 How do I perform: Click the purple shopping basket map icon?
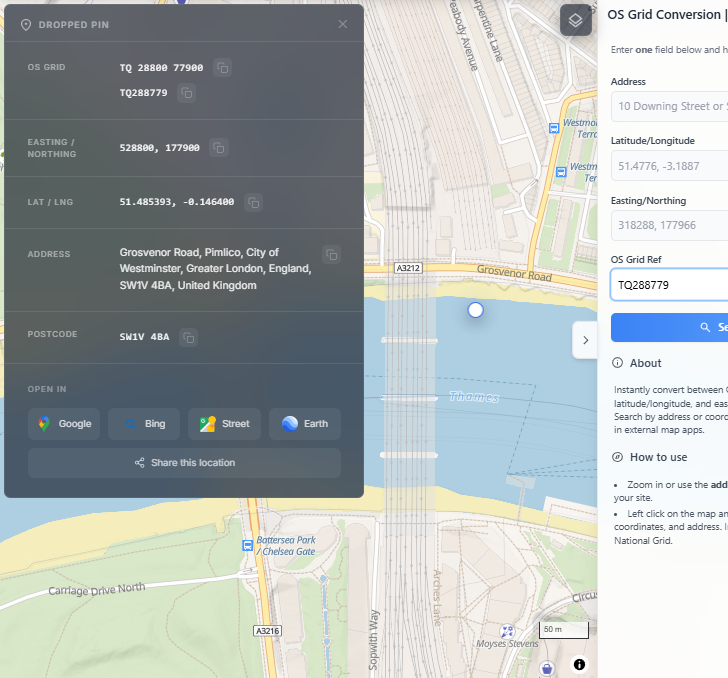coord(547,668)
